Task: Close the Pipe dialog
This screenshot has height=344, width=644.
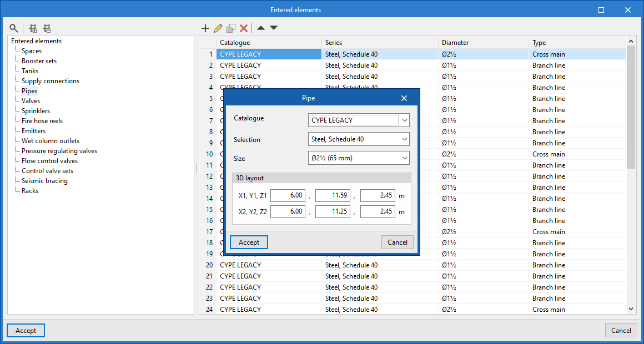Action: pos(404,98)
